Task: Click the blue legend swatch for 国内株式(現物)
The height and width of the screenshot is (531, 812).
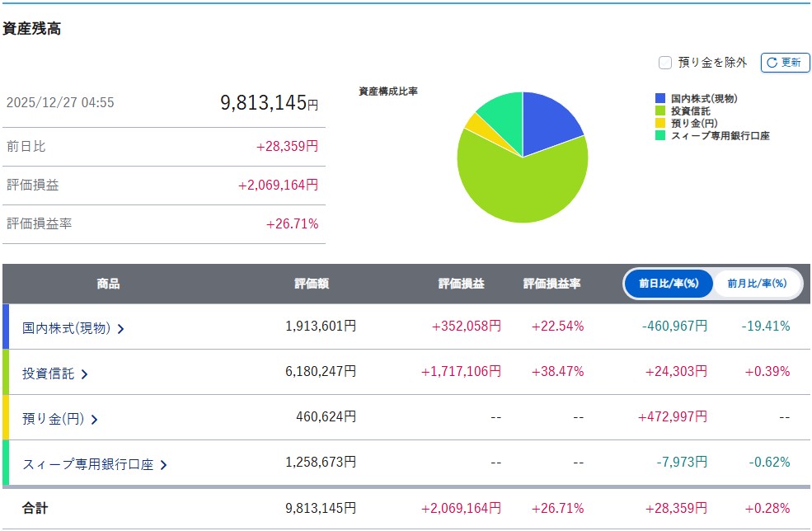Action: click(660, 98)
